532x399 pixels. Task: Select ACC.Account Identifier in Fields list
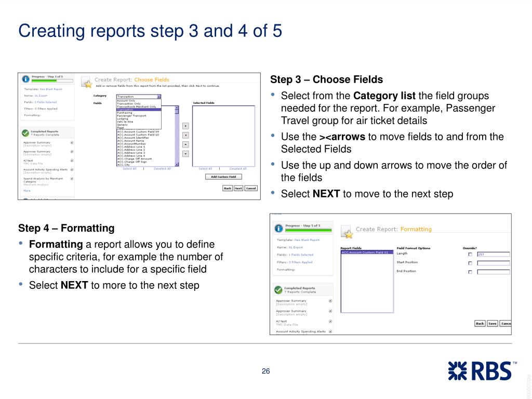pos(133,138)
